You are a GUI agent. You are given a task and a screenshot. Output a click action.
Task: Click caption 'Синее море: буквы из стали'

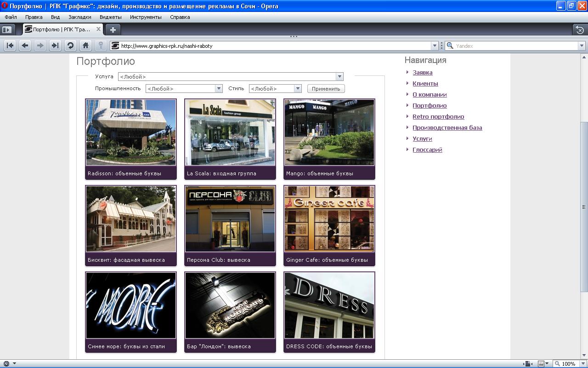(126, 346)
